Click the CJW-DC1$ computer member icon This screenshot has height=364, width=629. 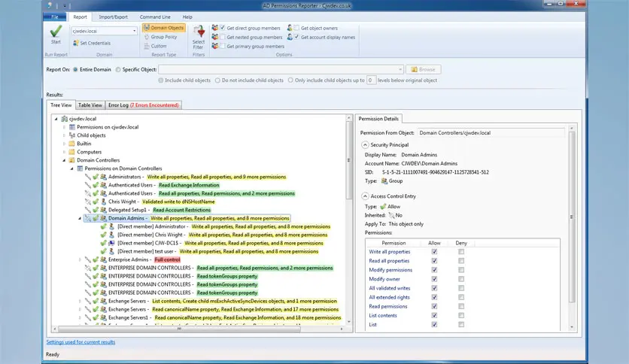[x=111, y=243]
